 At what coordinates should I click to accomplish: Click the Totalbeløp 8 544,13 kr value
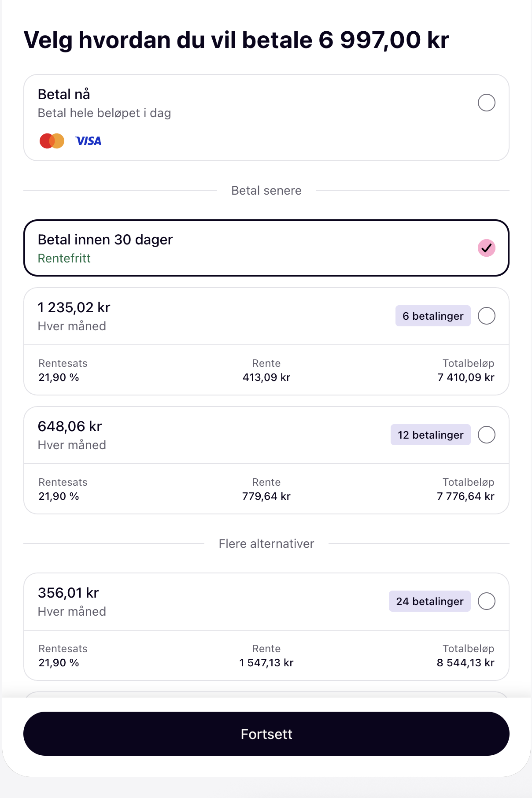point(465,663)
